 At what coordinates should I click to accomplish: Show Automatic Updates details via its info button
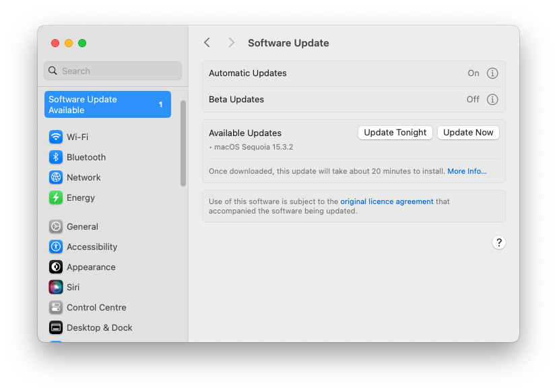coord(492,73)
